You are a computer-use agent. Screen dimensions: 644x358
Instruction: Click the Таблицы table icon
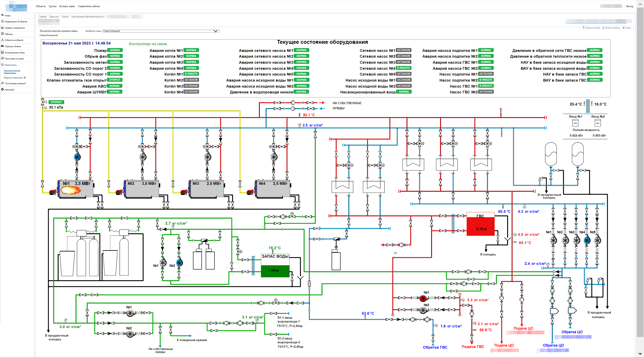[2, 34]
